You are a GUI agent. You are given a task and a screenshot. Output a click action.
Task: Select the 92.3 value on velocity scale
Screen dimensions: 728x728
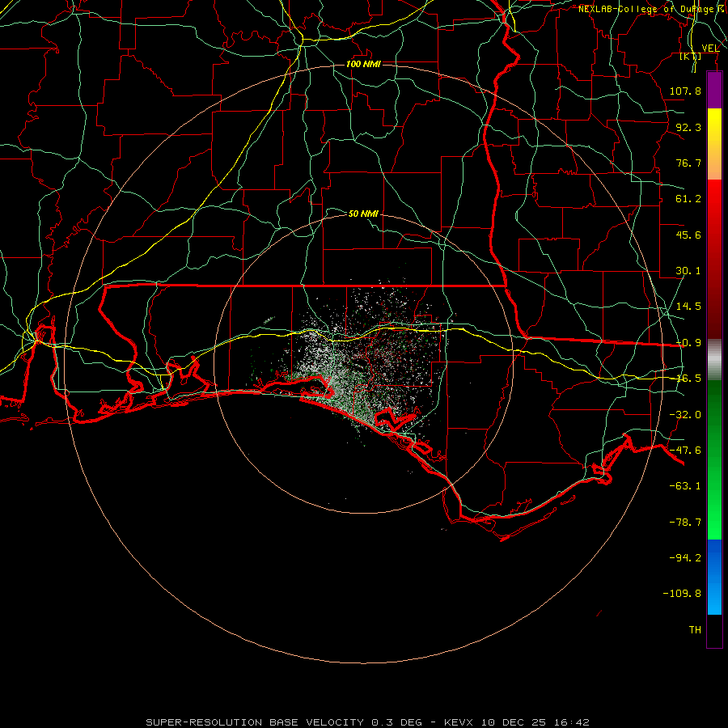(688, 127)
